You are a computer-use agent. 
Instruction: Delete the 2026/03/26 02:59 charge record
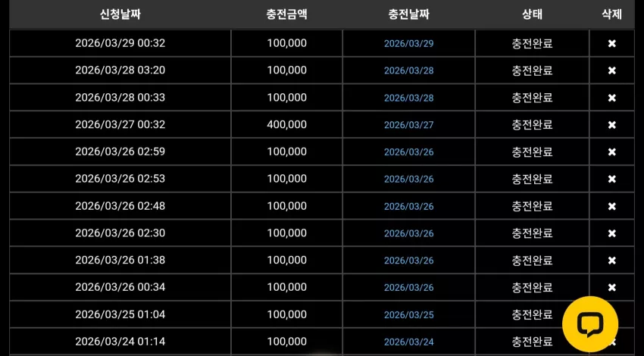pyautogui.click(x=612, y=152)
